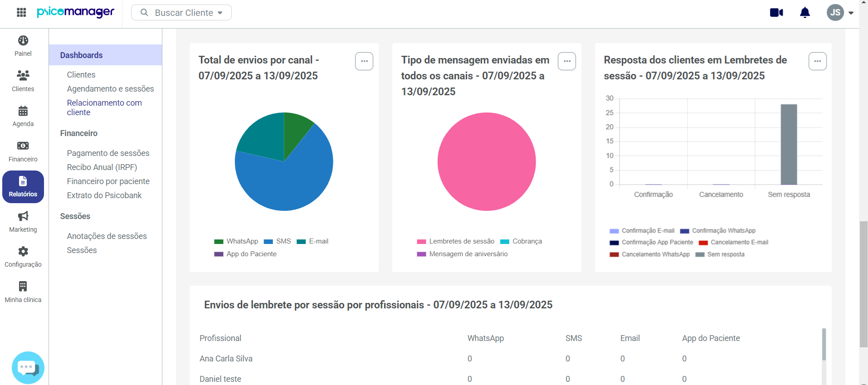Open the video camera icon

pyautogui.click(x=776, y=12)
